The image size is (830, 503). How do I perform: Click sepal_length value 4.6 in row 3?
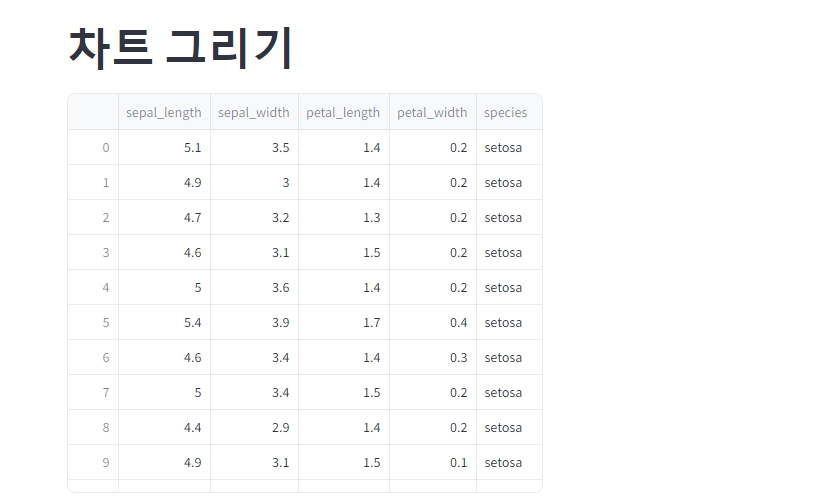164,252
